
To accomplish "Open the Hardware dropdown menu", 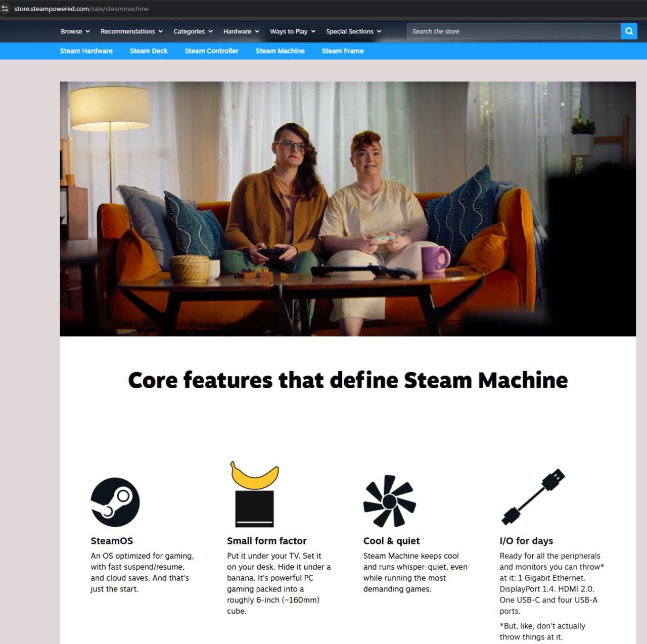I will pos(241,31).
